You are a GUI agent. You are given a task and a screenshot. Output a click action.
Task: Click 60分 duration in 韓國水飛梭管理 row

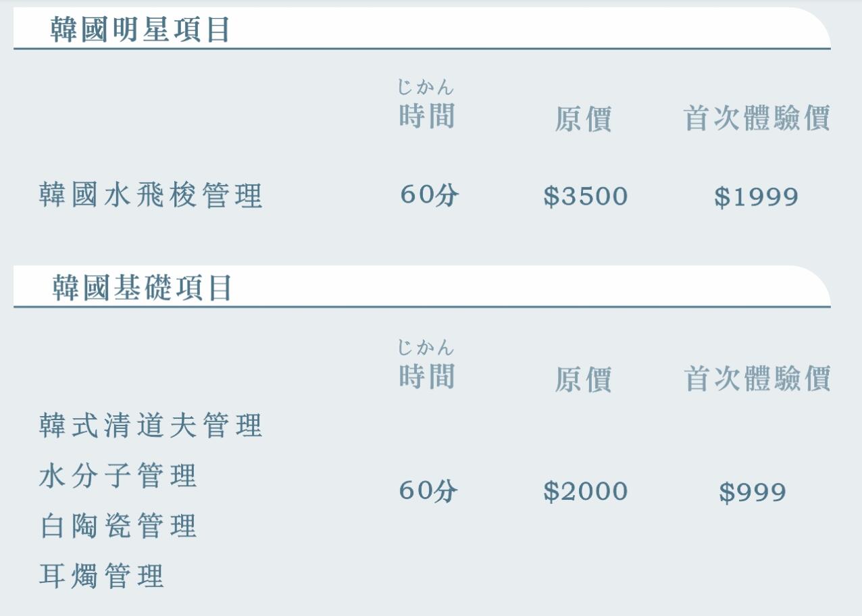coord(429,196)
